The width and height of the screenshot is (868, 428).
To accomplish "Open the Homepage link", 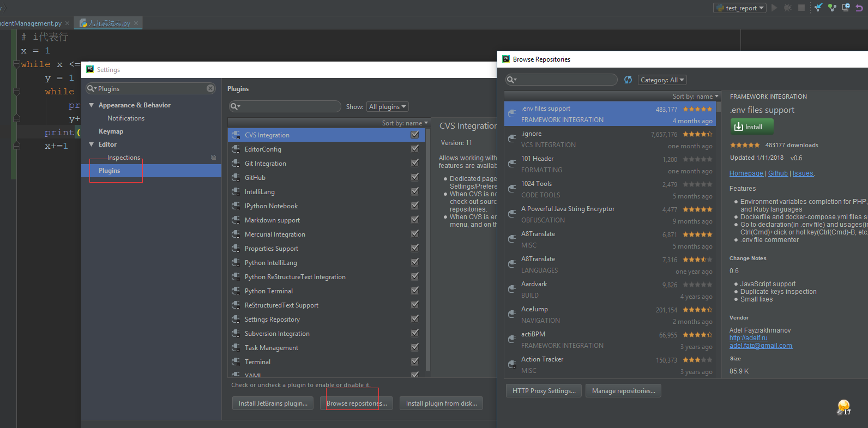I will tap(746, 173).
